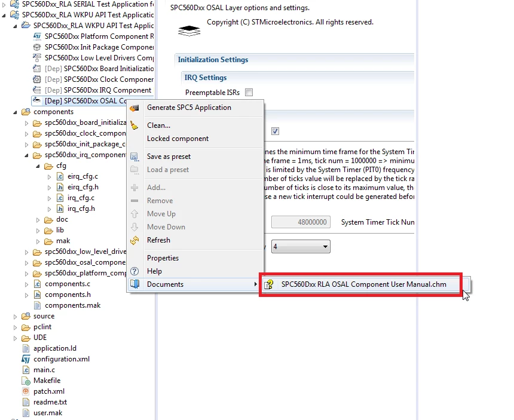Click the readme.txt file icon

click(26, 402)
